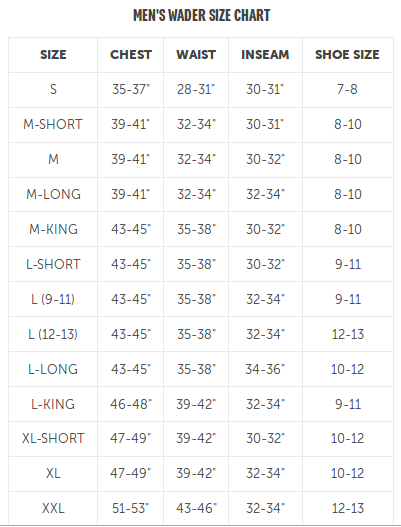
Task: Click the L-LONG size label
Action: [53, 369]
